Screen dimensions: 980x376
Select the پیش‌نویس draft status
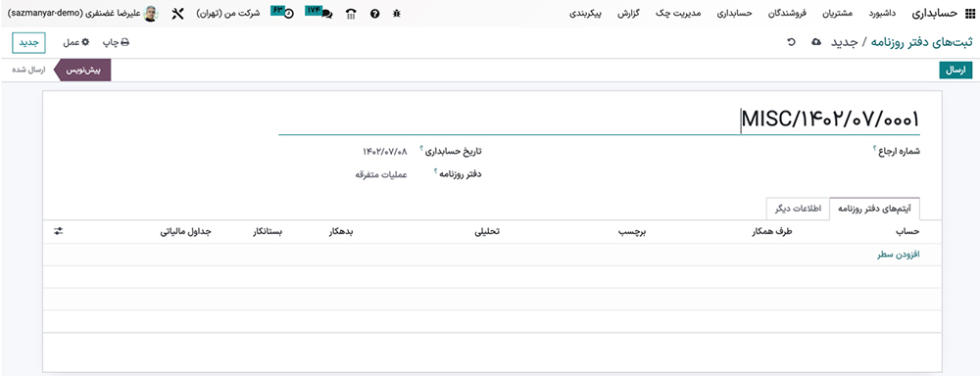[83, 70]
